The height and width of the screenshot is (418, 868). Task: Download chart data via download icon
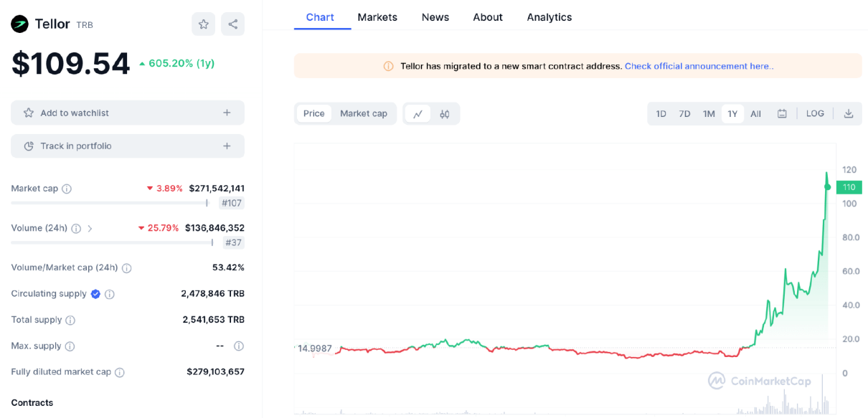point(848,114)
